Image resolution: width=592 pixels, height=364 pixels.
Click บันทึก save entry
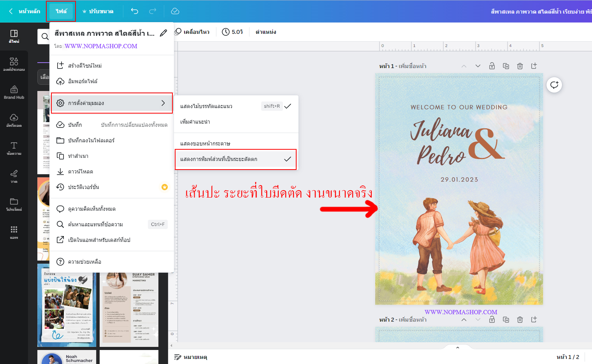click(112, 125)
